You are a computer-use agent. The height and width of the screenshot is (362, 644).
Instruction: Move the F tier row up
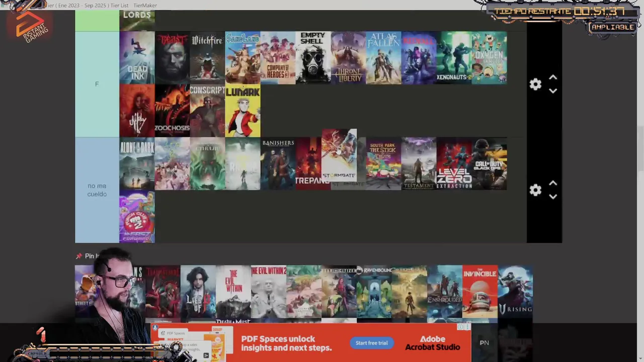[553, 77]
